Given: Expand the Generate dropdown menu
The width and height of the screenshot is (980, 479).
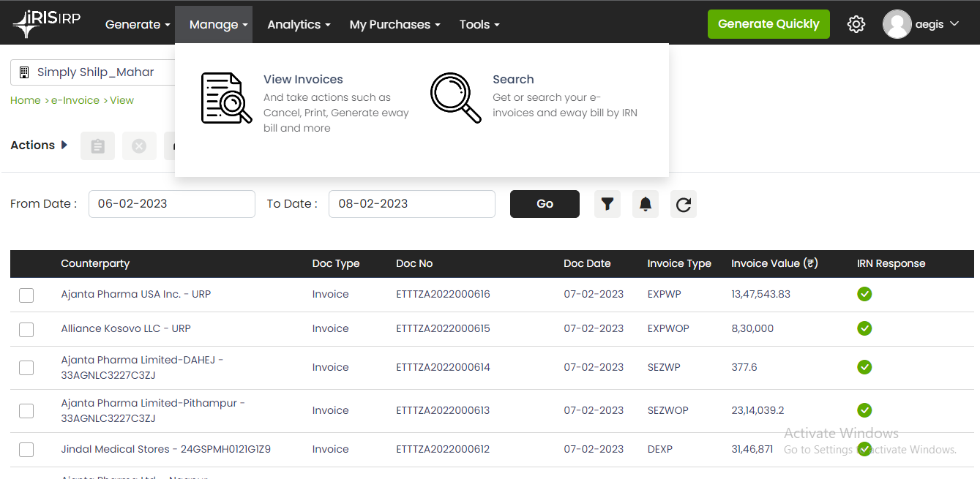Looking at the screenshot, I should click(138, 24).
